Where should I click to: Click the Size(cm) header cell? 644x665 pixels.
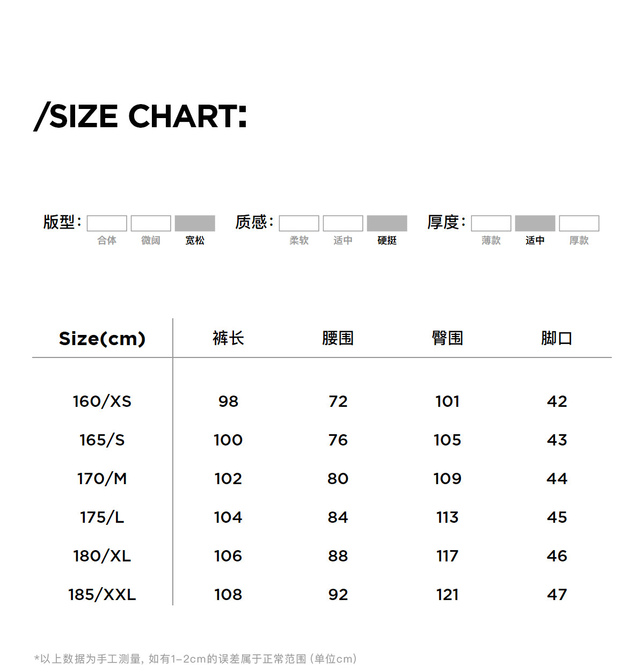coord(102,339)
